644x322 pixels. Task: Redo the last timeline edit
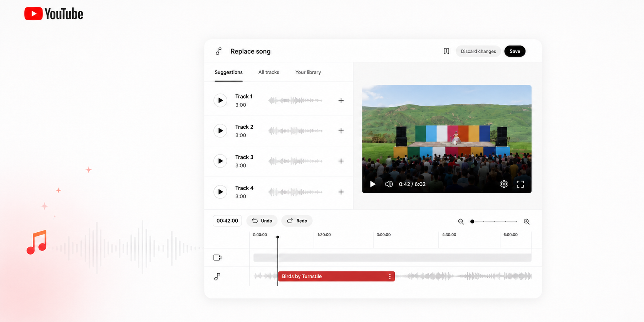point(297,221)
